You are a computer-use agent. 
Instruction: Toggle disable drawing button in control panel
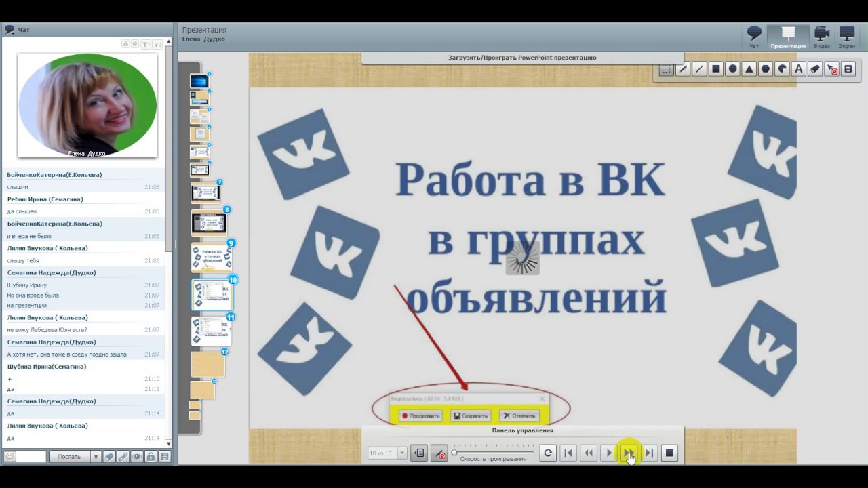coord(439,453)
